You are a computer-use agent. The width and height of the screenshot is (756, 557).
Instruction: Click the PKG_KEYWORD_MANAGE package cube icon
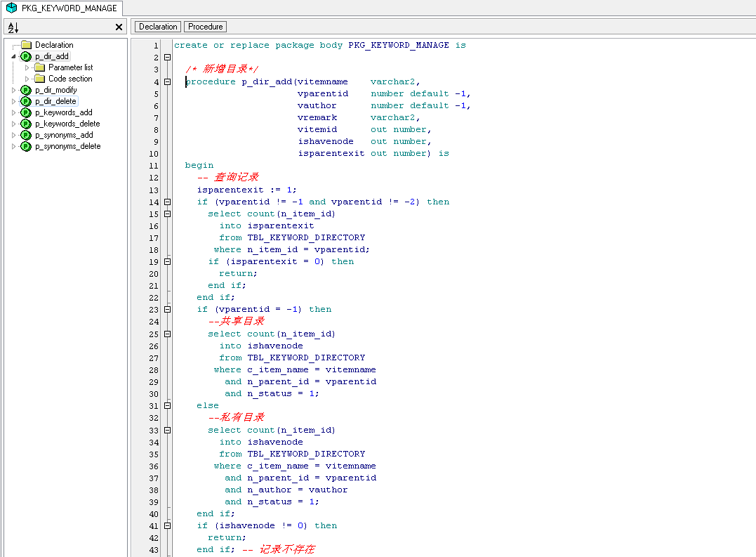tap(11, 8)
